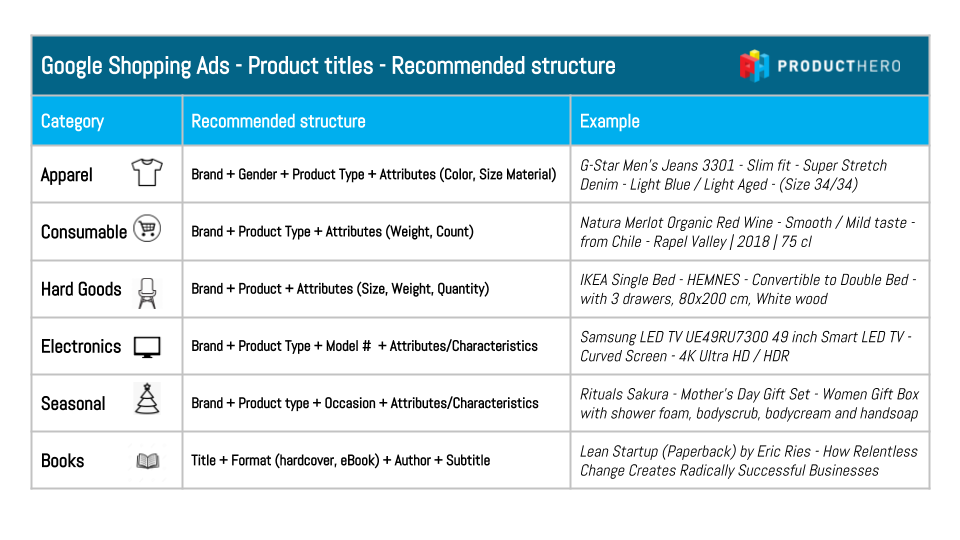Click the Natura Merlot wine example text
This screenshot has height=540, width=960.
pos(748,232)
